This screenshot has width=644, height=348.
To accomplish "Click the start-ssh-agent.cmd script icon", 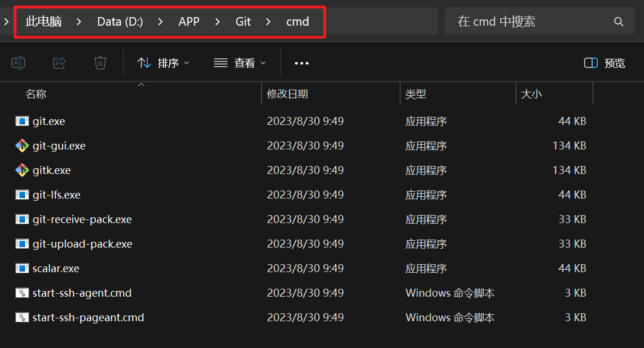I will (x=21, y=293).
